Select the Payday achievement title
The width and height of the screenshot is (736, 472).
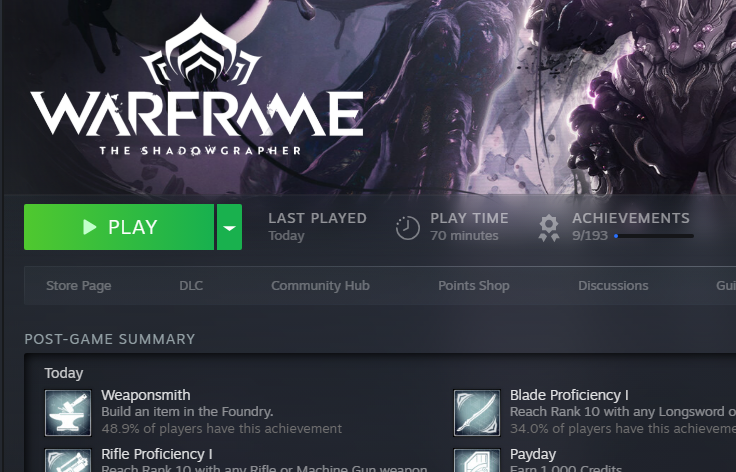click(x=533, y=454)
